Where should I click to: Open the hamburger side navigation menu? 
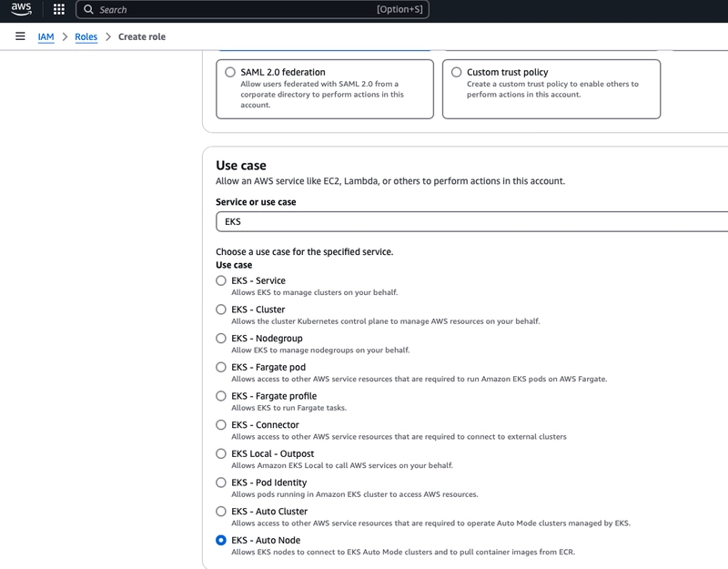(20, 36)
